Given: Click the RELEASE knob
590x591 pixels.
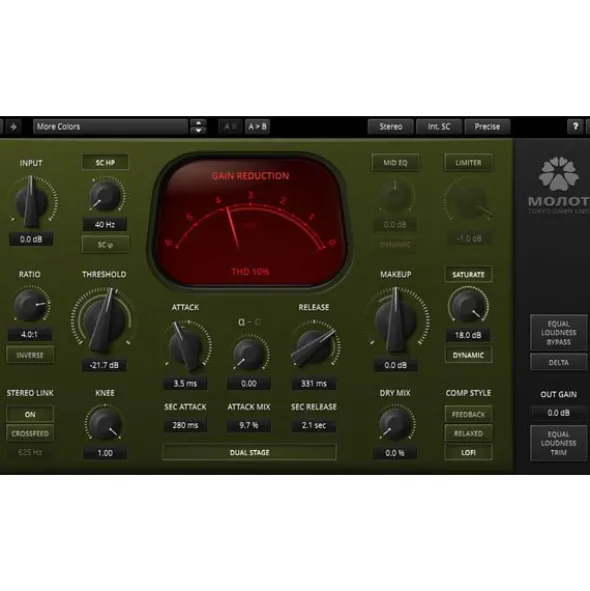Looking at the screenshot, I should 314,346.
